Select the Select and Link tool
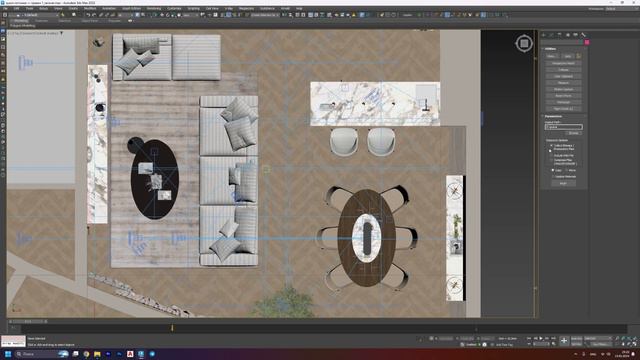The height and width of the screenshot is (360, 640). pos(101,15)
